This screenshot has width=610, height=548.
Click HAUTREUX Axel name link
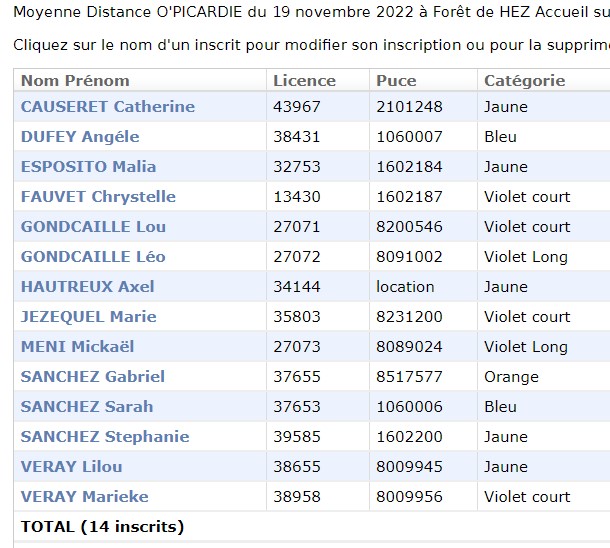point(87,287)
